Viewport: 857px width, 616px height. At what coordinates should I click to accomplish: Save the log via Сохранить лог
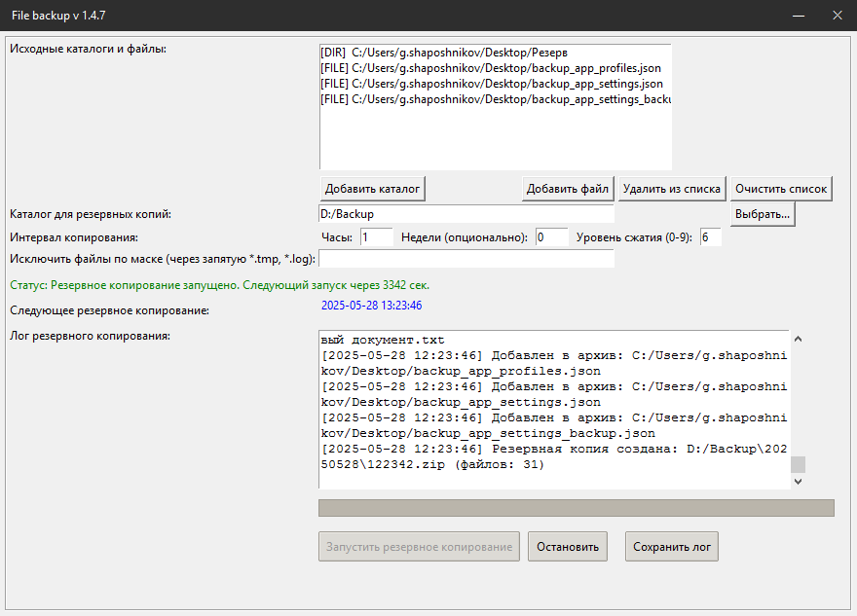click(x=672, y=547)
